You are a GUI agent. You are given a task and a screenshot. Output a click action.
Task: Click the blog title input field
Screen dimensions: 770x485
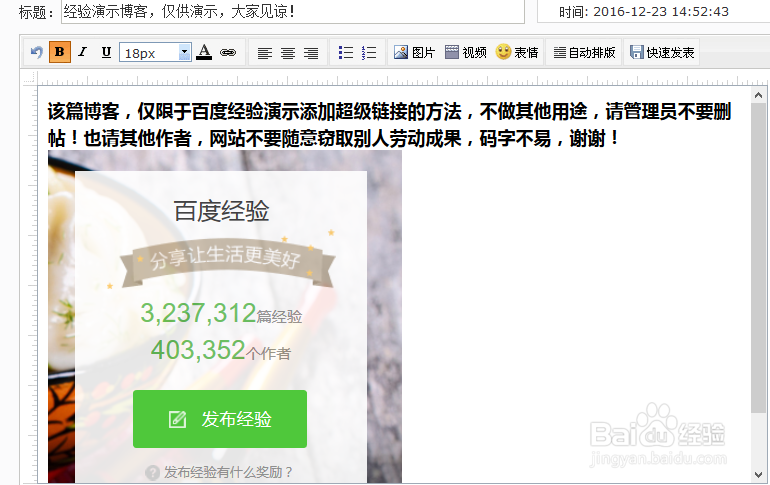click(293, 11)
